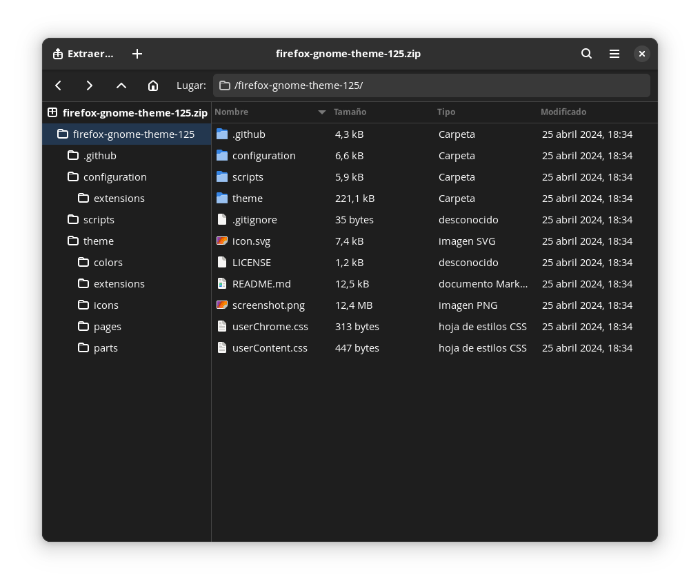The height and width of the screenshot is (588, 700).
Task: Go up one directory level
Action: point(121,85)
